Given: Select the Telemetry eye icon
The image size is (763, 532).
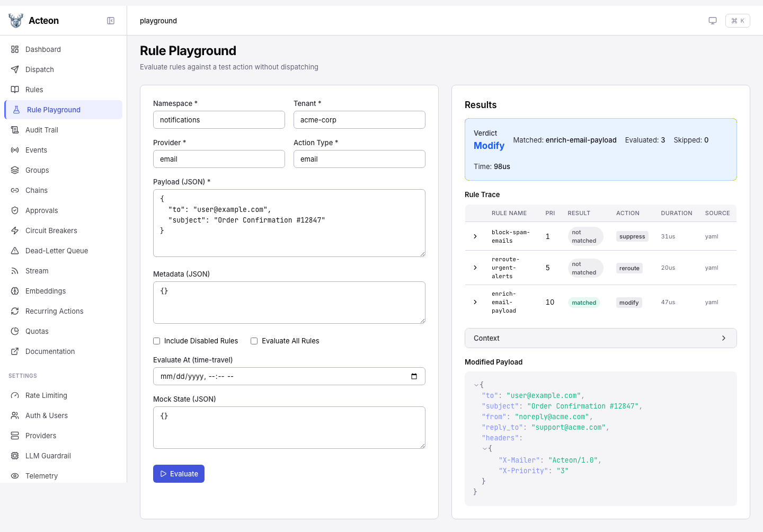Looking at the screenshot, I should [x=15, y=476].
